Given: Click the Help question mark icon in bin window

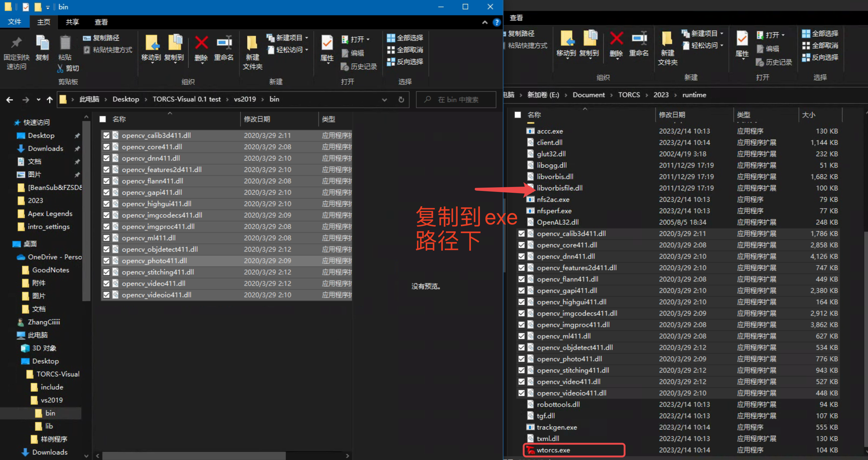Looking at the screenshot, I should click(496, 22).
